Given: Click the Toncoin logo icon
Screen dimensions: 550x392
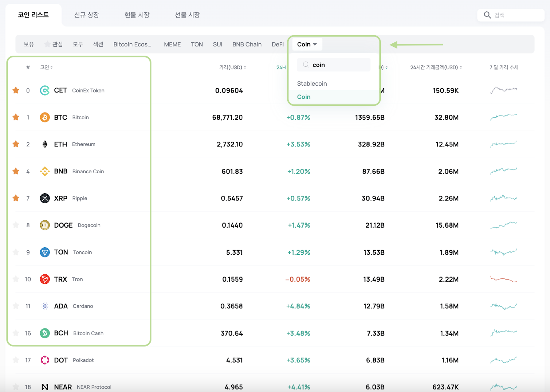Looking at the screenshot, I should [45, 252].
